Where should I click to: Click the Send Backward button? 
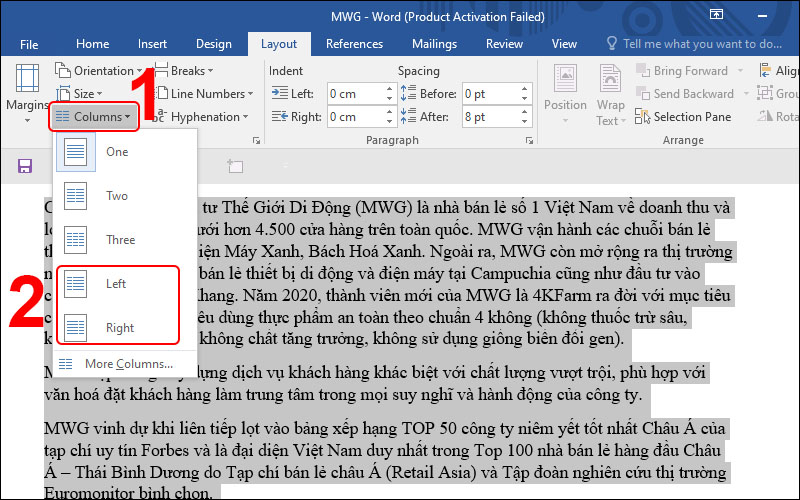pyautogui.click(x=685, y=94)
